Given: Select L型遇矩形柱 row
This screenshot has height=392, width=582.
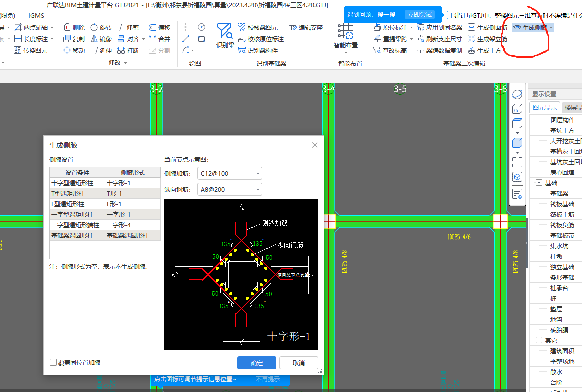Looking at the screenshot, I should [105, 204].
